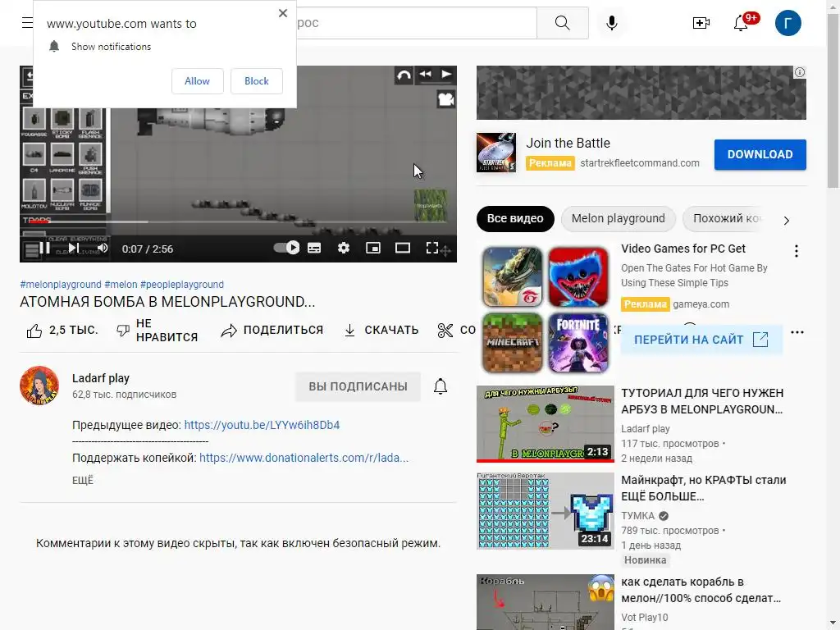This screenshot has height=630, width=840.
Task: Open the account avatar menu
Action: [788, 22]
